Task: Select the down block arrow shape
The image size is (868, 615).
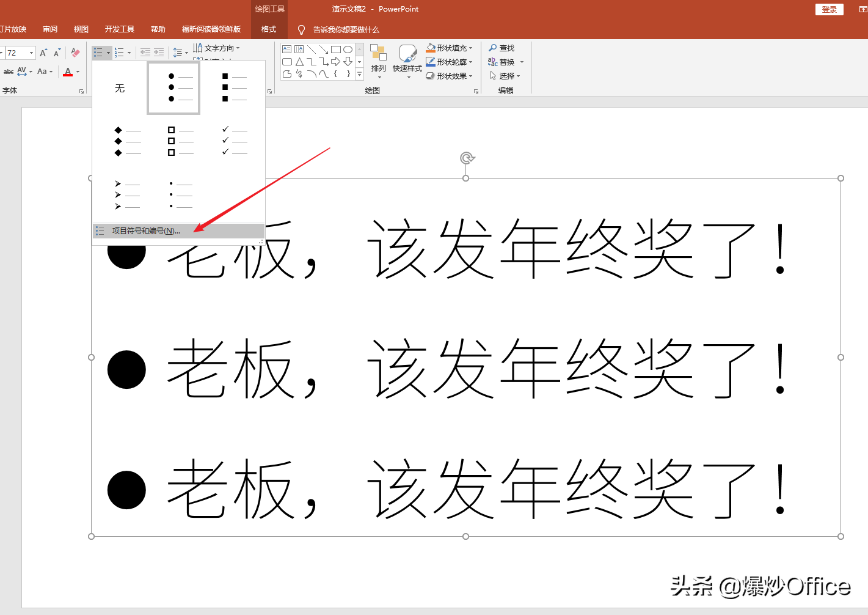Action: tap(348, 62)
